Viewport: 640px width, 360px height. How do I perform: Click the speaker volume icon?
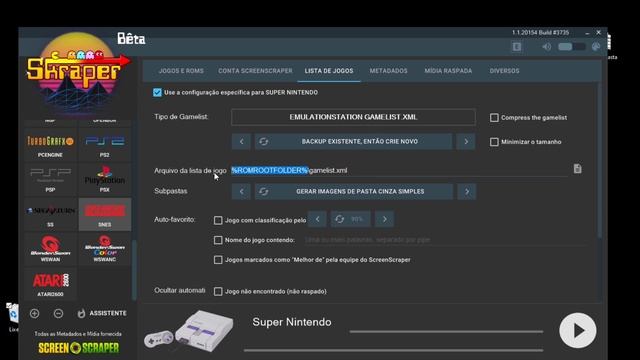(x=547, y=47)
